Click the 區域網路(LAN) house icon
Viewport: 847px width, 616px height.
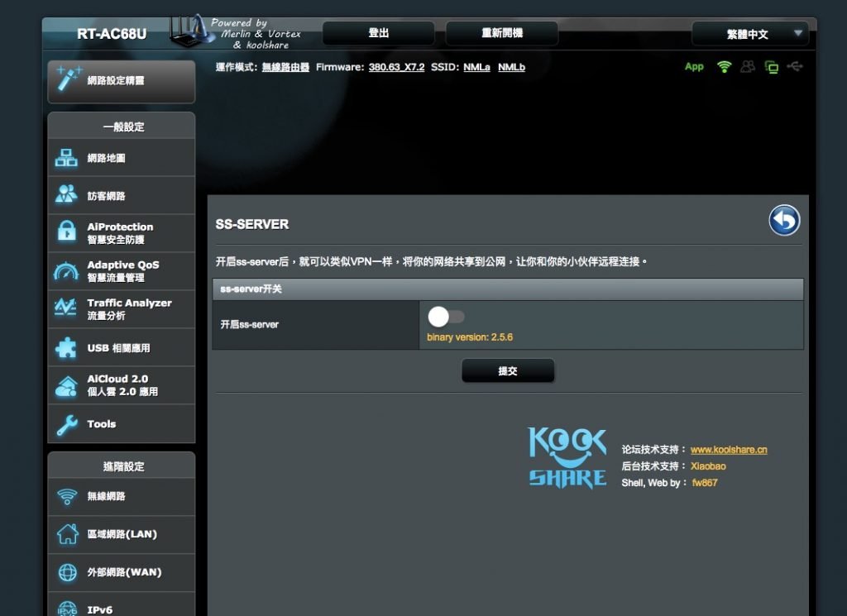[67, 534]
